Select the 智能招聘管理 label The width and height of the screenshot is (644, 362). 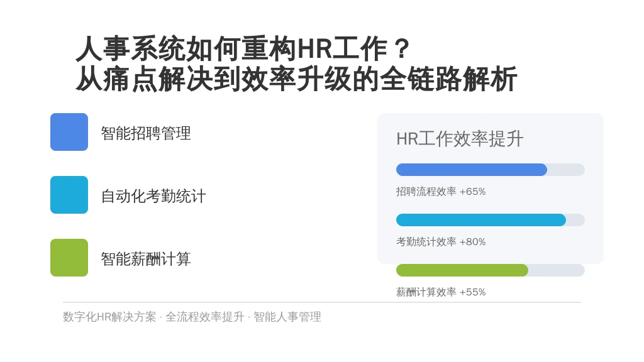[x=146, y=133]
